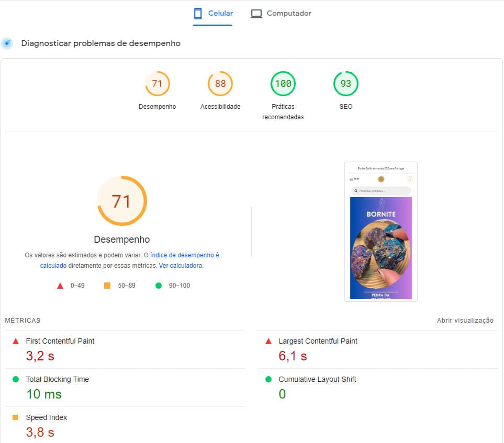Open Abrir visualização

point(465,320)
